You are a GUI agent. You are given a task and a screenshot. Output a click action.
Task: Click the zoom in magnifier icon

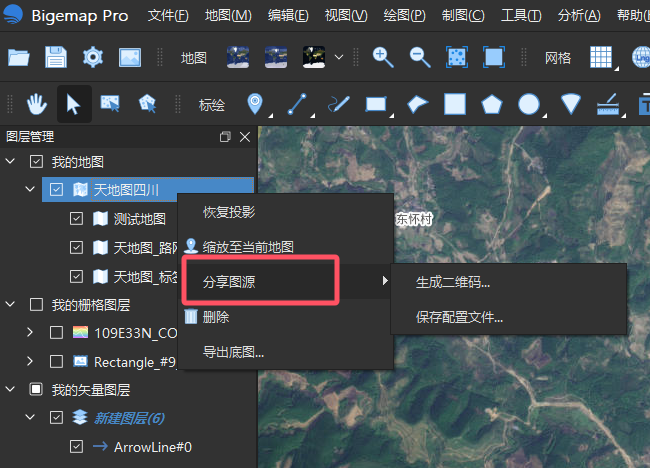(383, 57)
